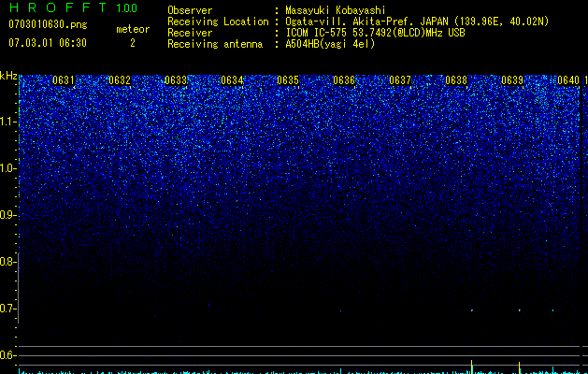The width and height of the screenshot is (588, 374).
Task: Click the 0.7 kHz axis label
Action: pyautogui.click(x=7, y=309)
